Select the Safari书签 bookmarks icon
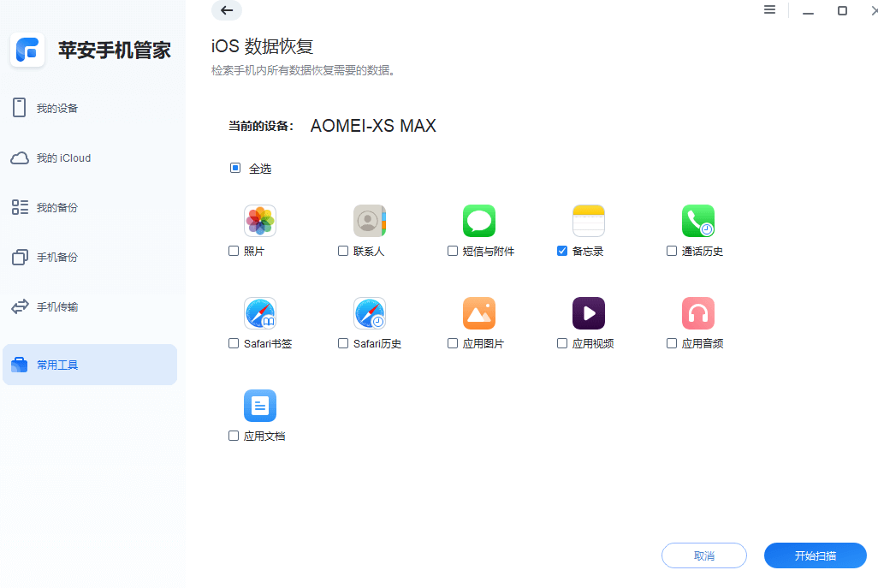This screenshot has height=588, width=878. (260, 312)
